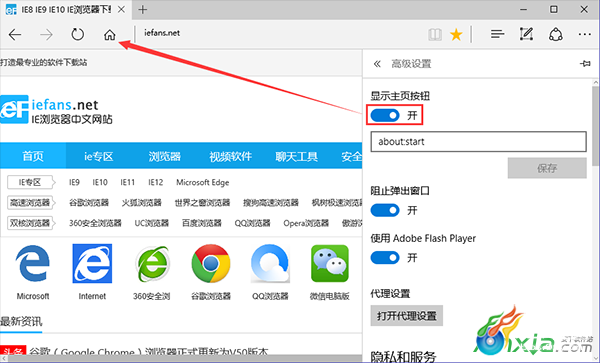Click the 360安全浏 browser icon

tap(152, 264)
